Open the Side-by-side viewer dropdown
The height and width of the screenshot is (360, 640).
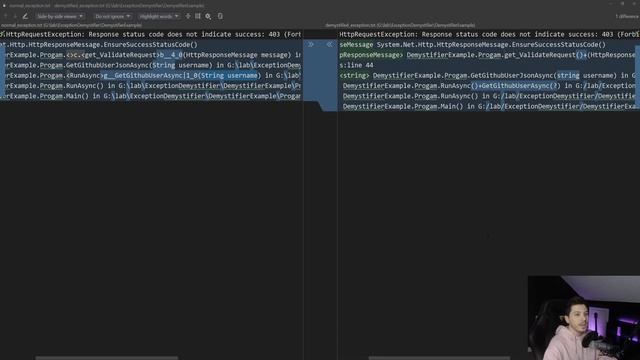point(60,16)
